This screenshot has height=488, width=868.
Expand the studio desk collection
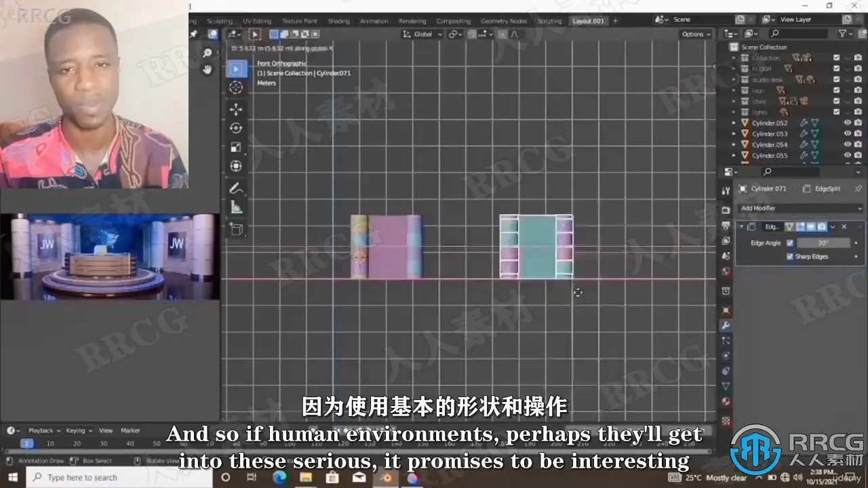coord(734,79)
